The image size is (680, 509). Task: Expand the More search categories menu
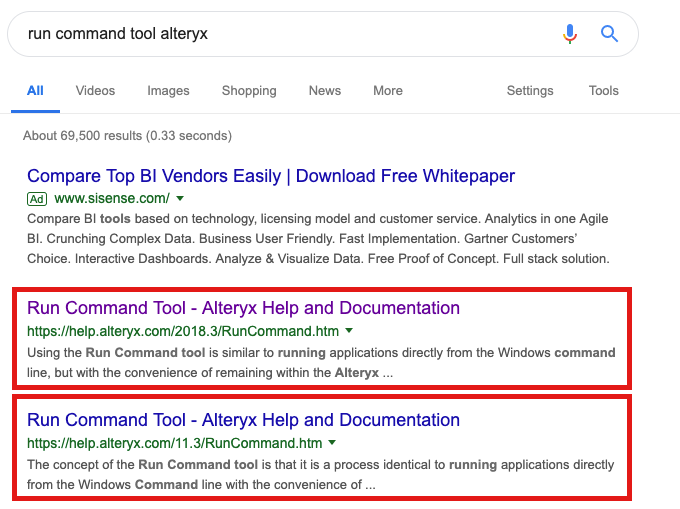click(x=388, y=91)
